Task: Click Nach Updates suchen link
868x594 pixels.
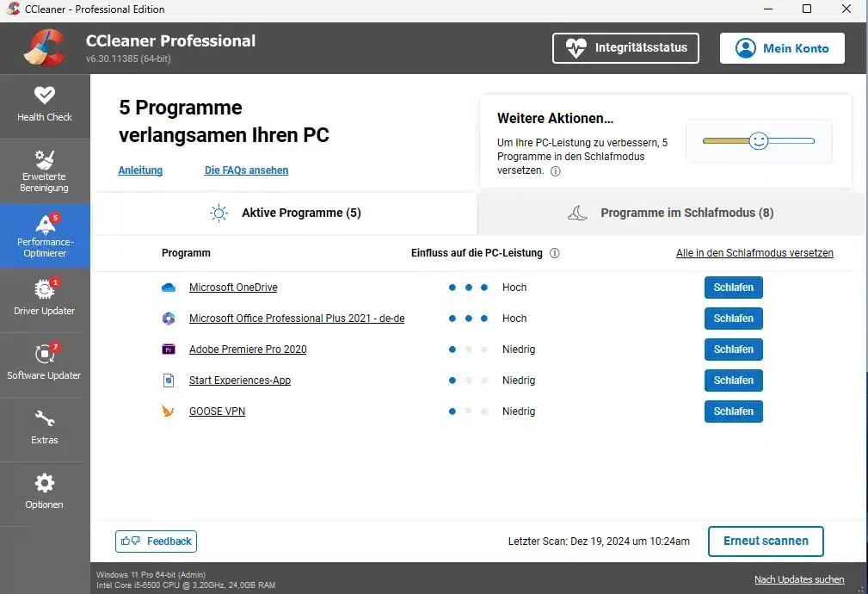Action: click(x=799, y=579)
